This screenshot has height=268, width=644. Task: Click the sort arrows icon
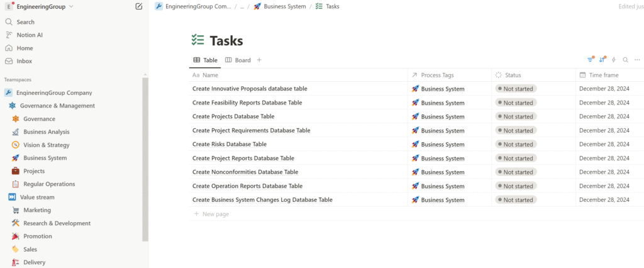coord(602,60)
